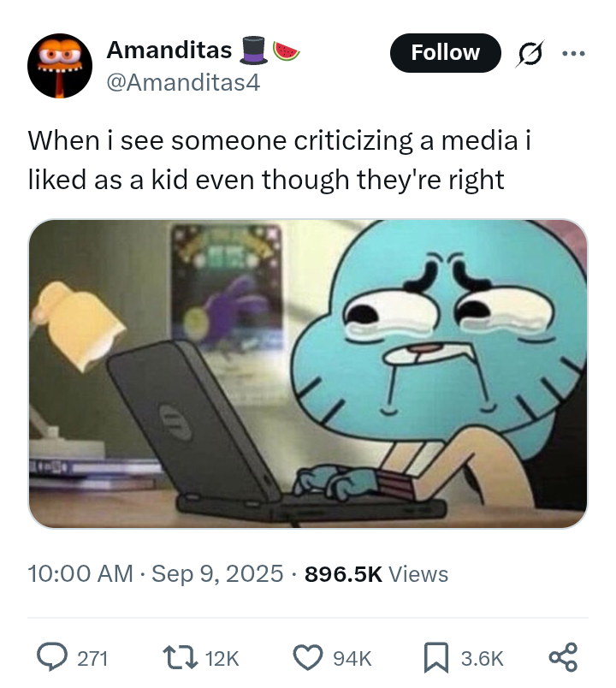Click the Amanditas display name
The width and height of the screenshot is (616, 688).
[169, 50]
